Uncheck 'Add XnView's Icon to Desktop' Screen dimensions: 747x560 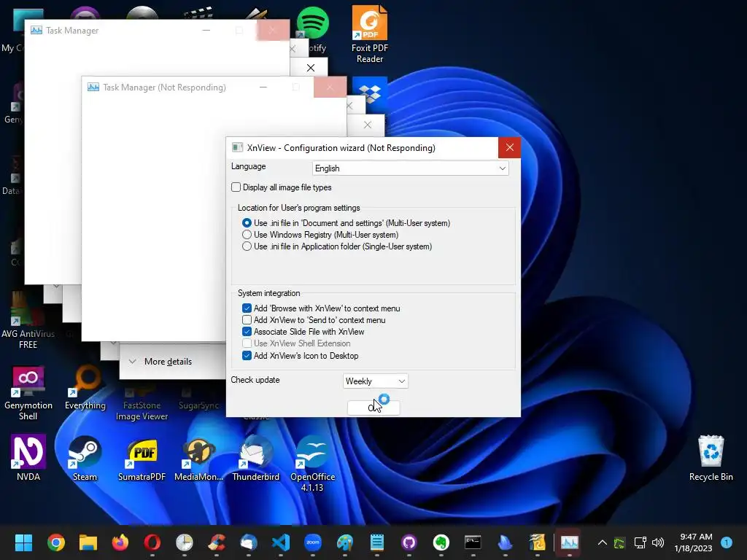point(247,355)
